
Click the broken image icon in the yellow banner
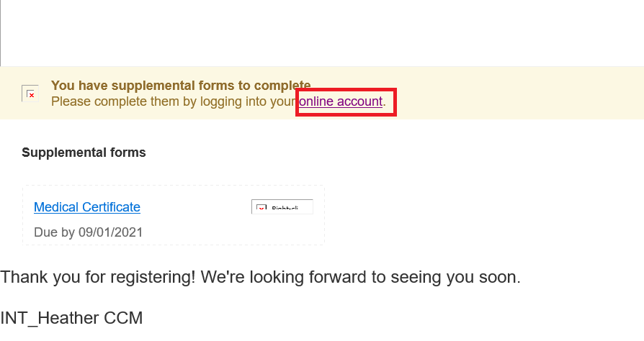pos(30,94)
